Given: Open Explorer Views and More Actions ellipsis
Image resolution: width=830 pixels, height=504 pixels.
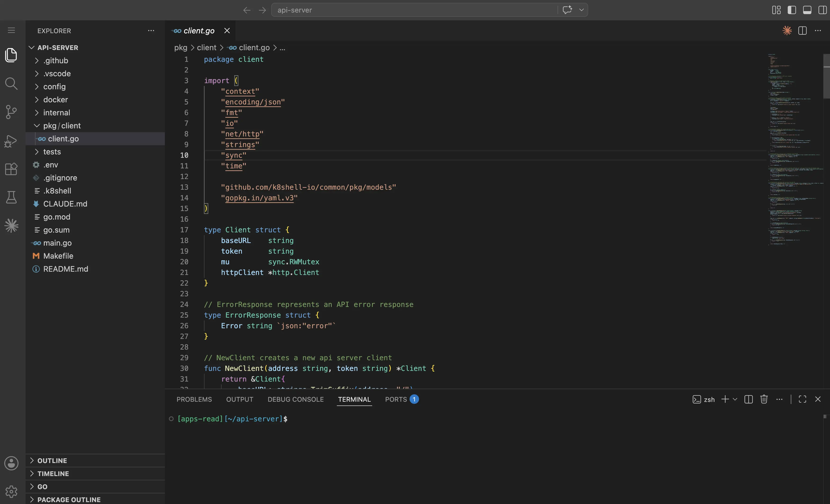Looking at the screenshot, I should click(151, 31).
